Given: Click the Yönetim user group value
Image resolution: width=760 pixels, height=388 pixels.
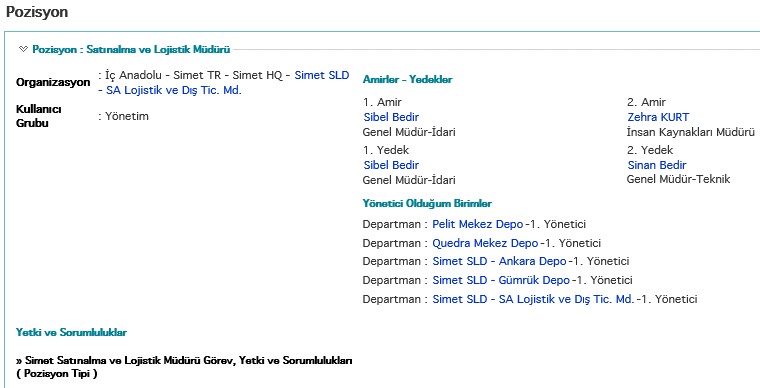Looking at the screenshot, I should click(127, 116).
